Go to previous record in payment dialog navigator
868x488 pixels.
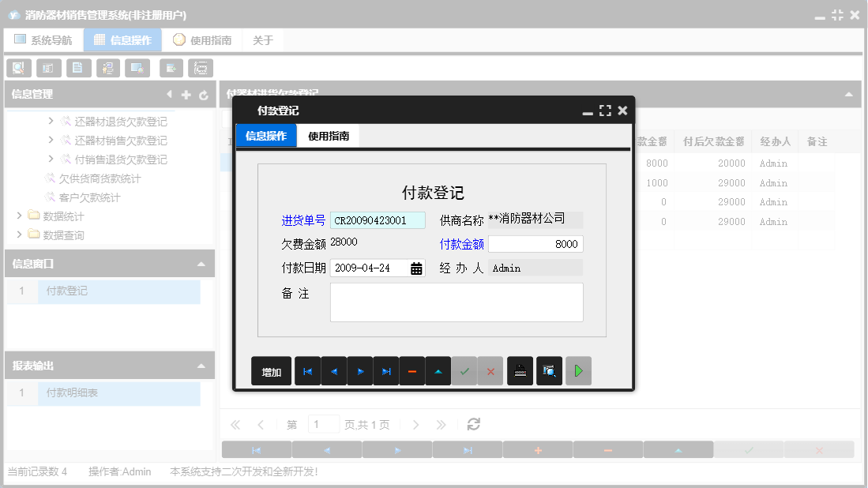(x=333, y=370)
